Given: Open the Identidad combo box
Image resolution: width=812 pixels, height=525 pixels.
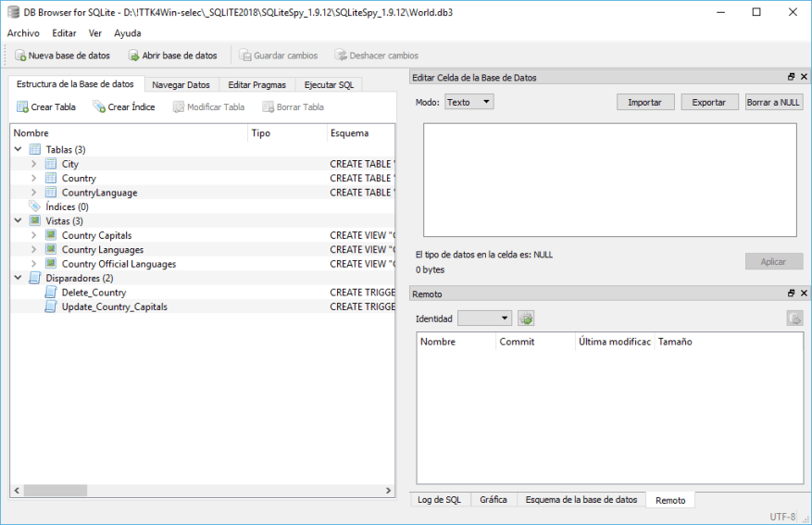Looking at the screenshot, I should (485, 319).
